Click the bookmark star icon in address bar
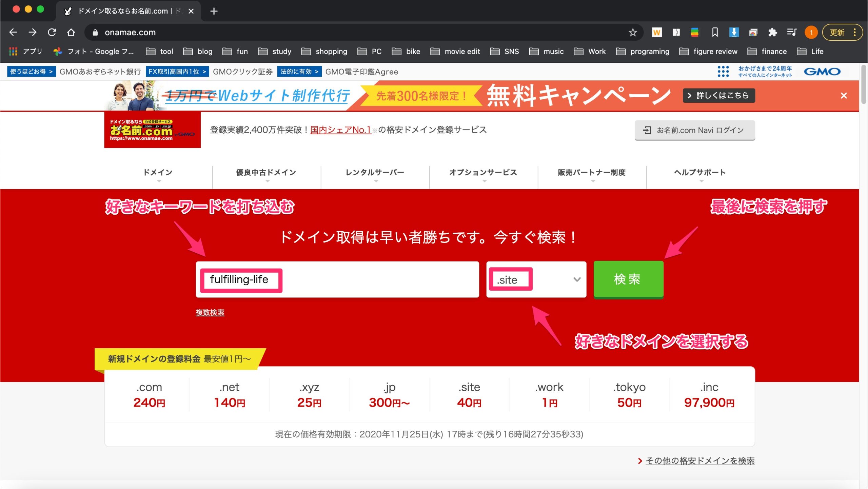The image size is (868, 489). click(x=632, y=33)
